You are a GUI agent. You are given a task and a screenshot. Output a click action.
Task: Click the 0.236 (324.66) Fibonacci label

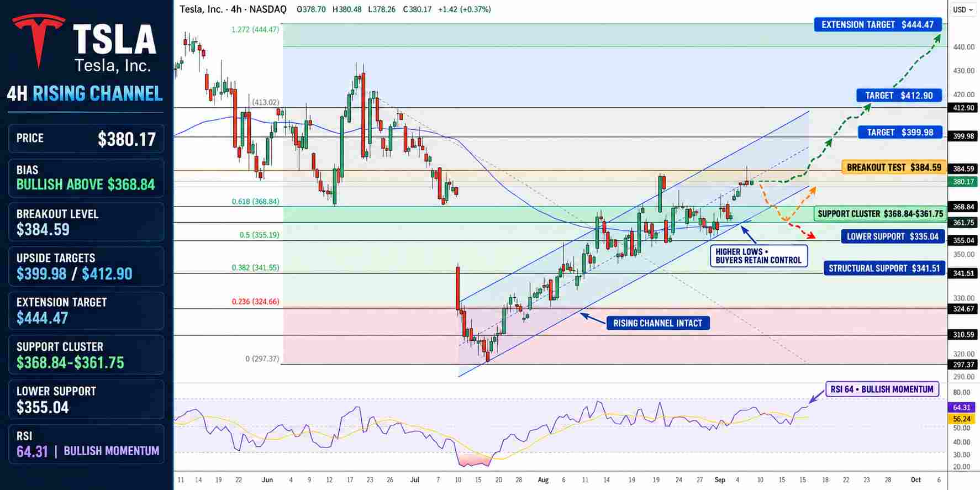coord(255,302)
